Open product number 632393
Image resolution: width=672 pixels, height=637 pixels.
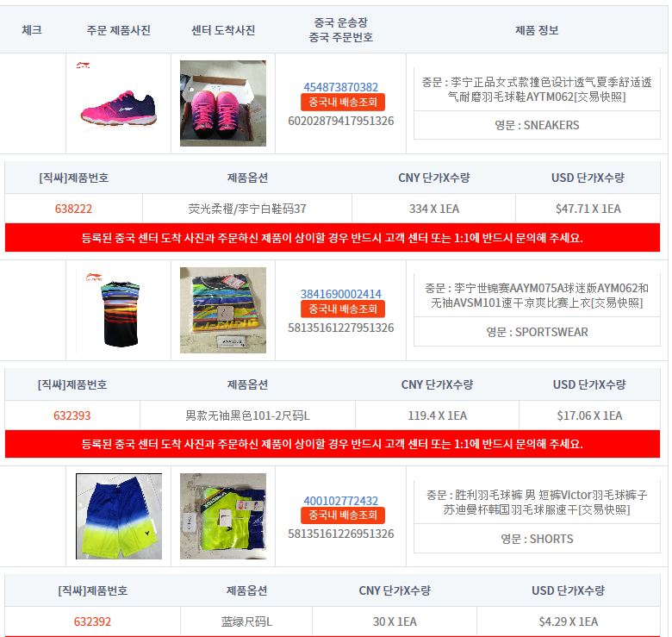coord(72,415)
